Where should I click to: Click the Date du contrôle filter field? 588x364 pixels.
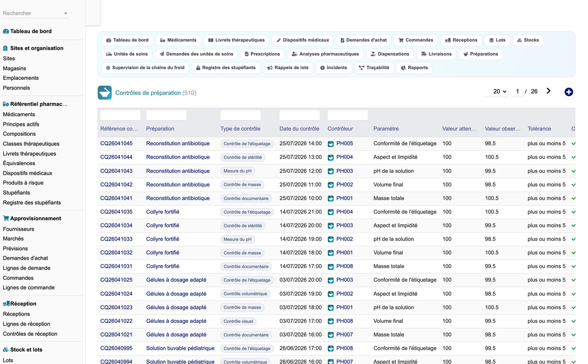point(299,115)
